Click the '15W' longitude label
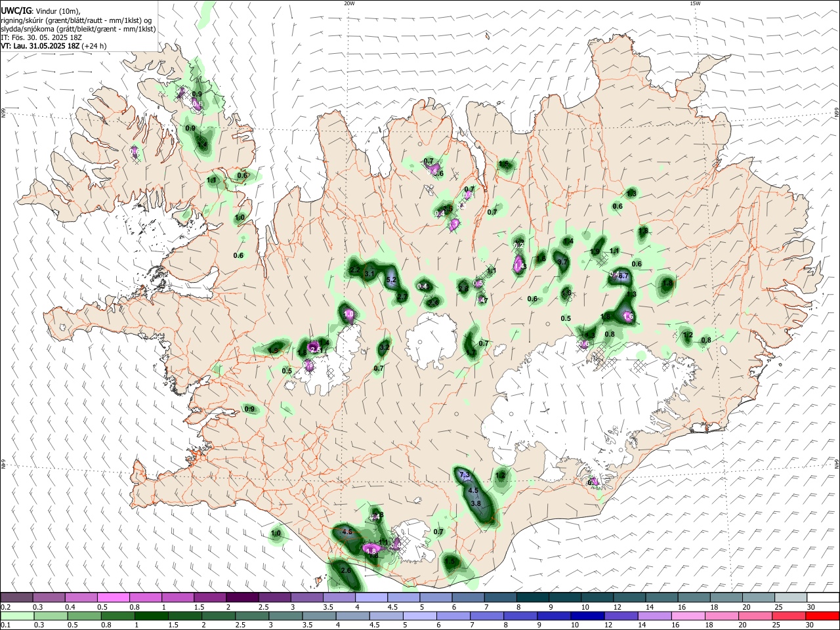 [695, 3]
